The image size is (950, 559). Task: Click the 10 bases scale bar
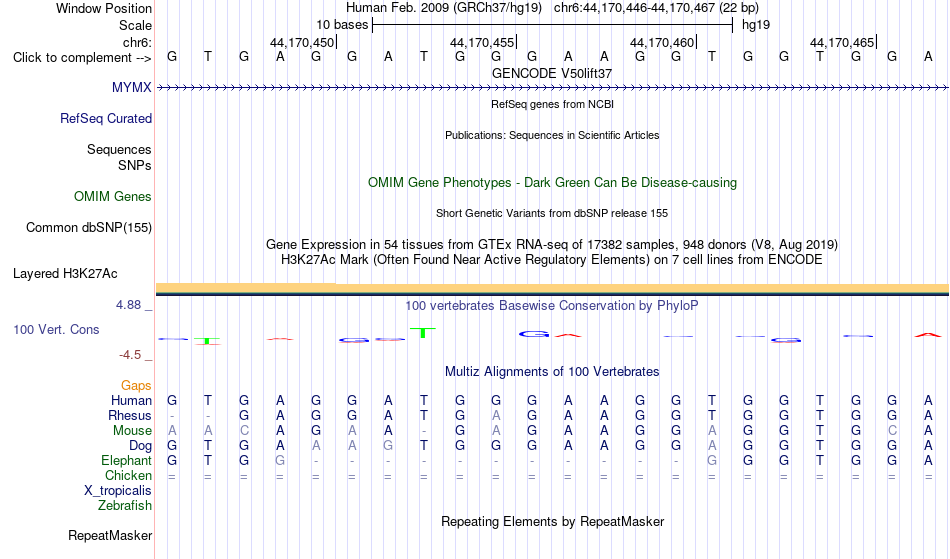click(553, 25)
